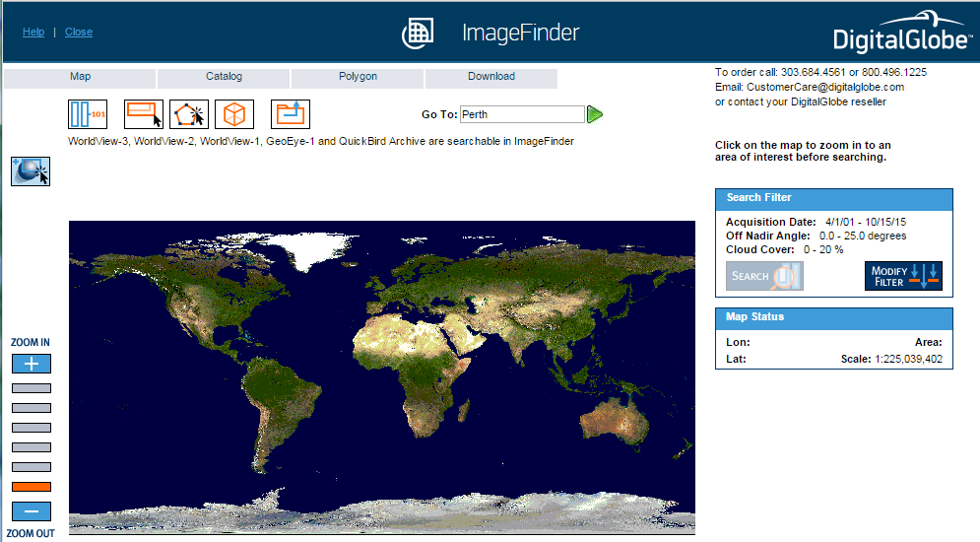This screenshot has width=980, height=542.
Task: Click the folder upload icon
Action: point(291,114)
